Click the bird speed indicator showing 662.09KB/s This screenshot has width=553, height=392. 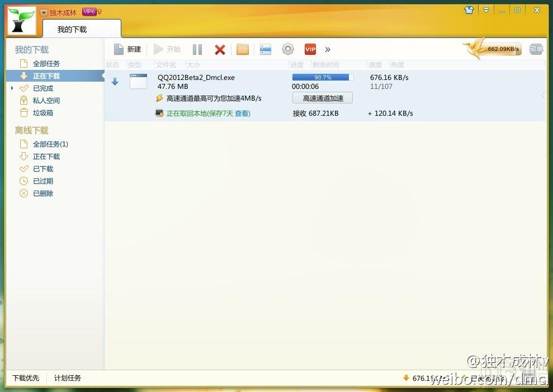(493, 49)
